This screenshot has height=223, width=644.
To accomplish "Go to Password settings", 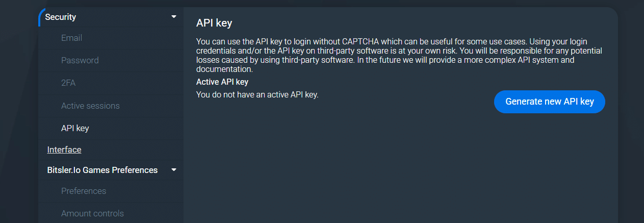I will click(80, 60).
